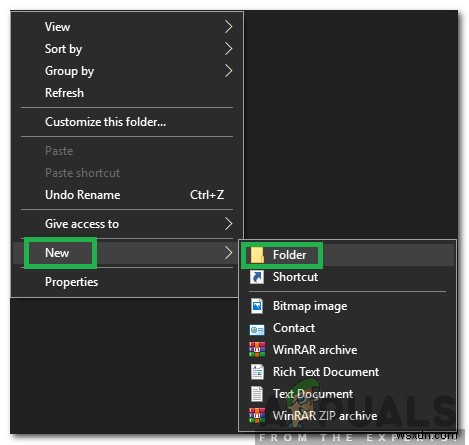
Task: Click the WinRAR ZIP archive icon
Action: point(257,416)
